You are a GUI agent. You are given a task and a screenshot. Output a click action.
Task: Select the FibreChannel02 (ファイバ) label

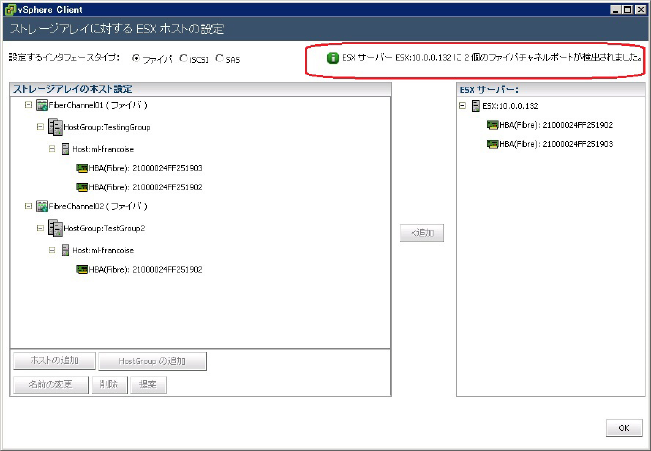[98, 206]
